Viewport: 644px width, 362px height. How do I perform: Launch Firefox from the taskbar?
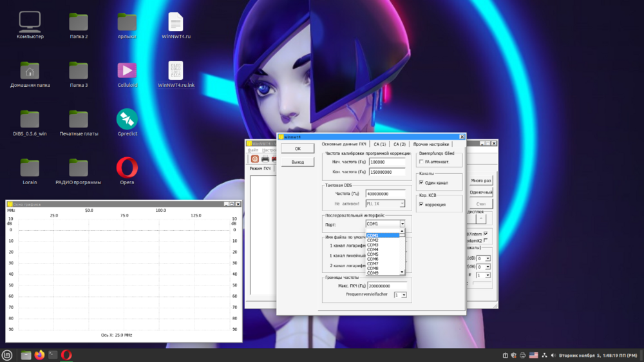point(39,355)
